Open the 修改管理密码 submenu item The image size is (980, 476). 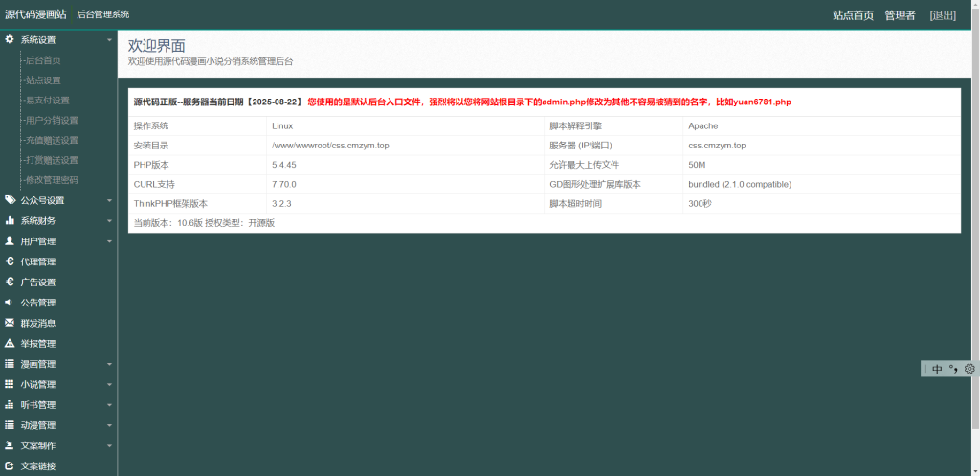point(52,180)
